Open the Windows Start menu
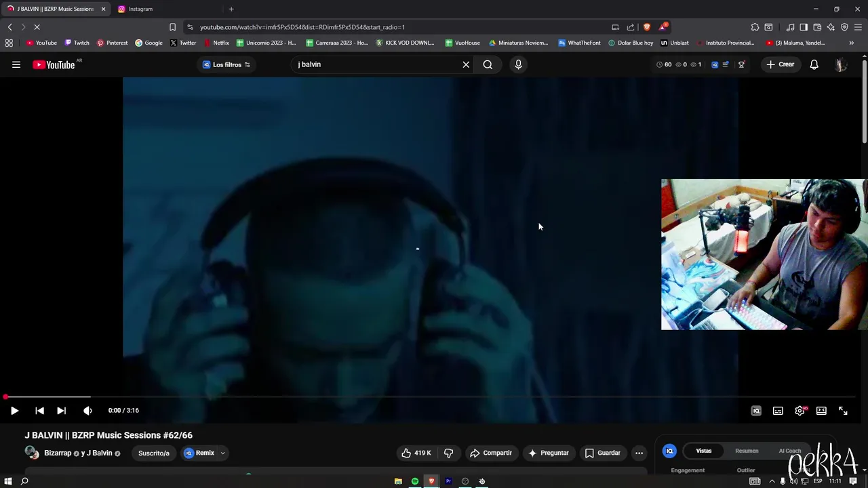868x488 pixels. pos(8,481)
